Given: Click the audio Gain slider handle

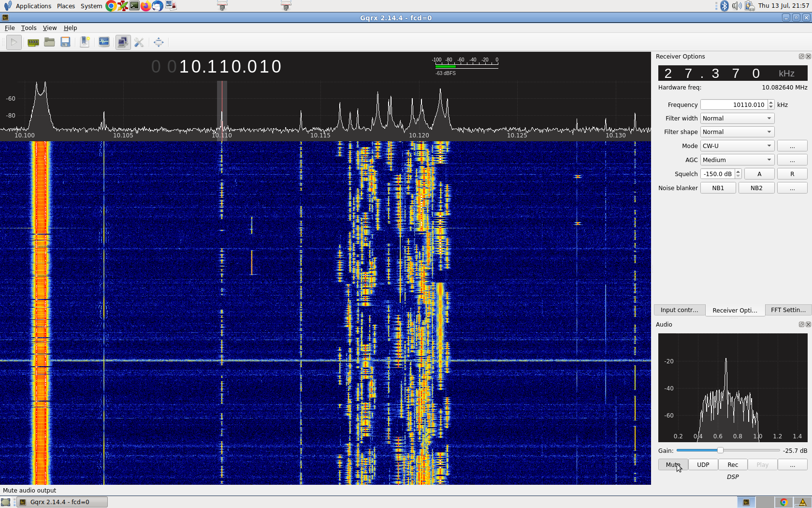Looking at the screenshot, I should tap(720, 450).
